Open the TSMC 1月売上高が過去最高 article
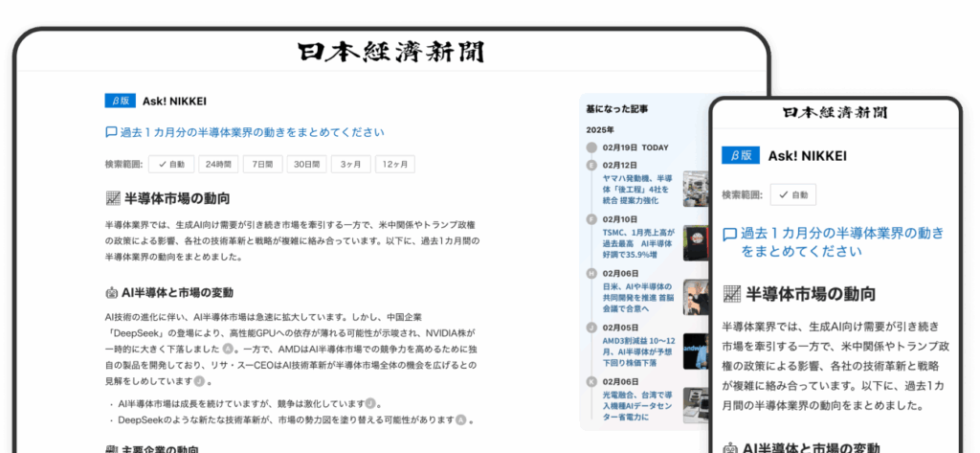Viewport: 980px width, 453px height. click(637, 243)
